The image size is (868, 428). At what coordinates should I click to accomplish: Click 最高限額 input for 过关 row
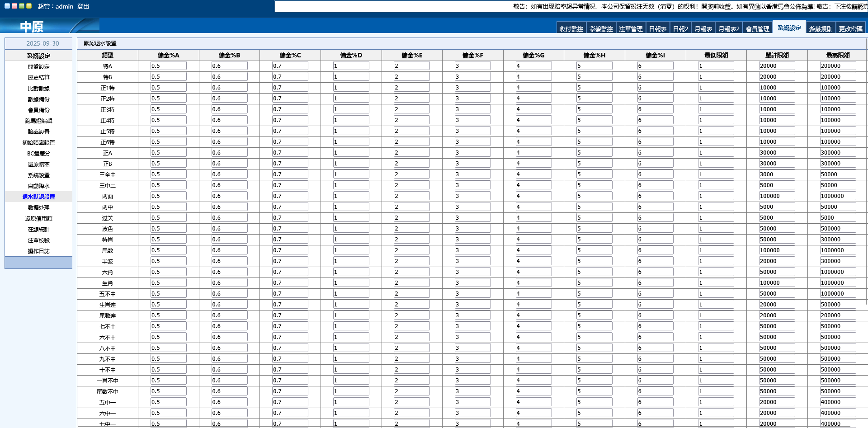[x=838, y=218]
